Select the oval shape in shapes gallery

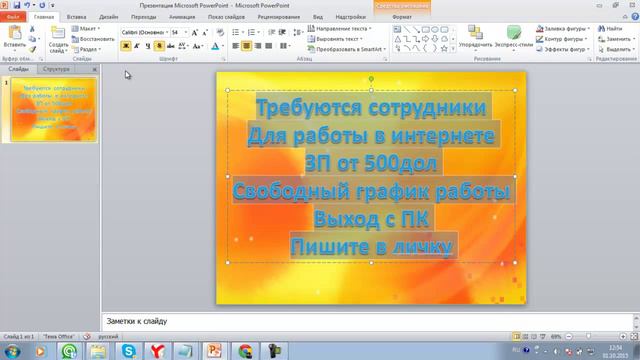(435, 29)
